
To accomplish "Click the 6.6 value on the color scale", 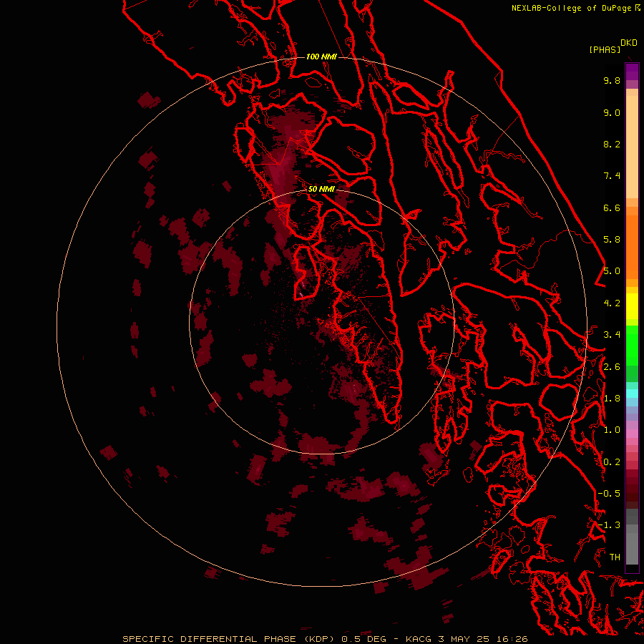I will pyautogui.click(x=612, y=208).
